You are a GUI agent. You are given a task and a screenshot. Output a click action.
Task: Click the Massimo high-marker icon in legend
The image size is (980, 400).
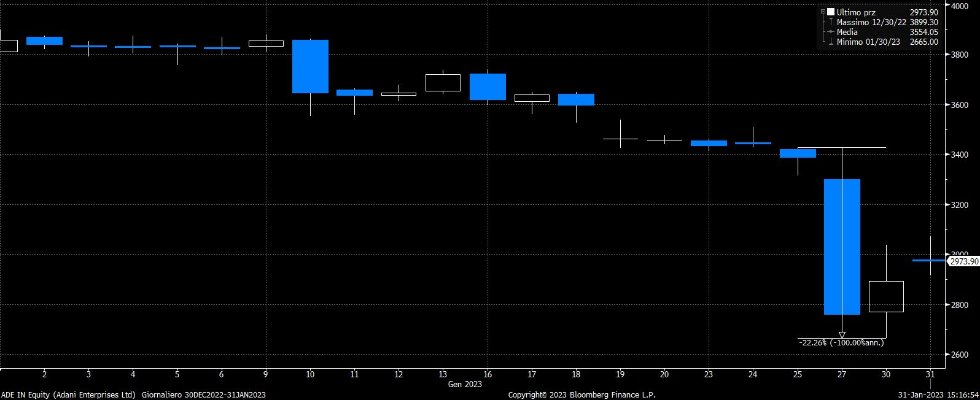point(831,22)
